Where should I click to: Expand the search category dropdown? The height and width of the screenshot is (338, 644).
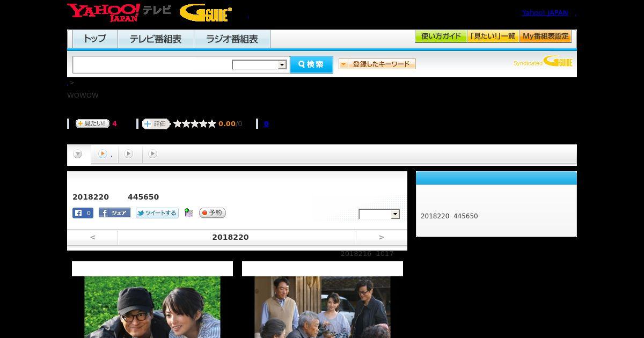(x=259, y=65)
